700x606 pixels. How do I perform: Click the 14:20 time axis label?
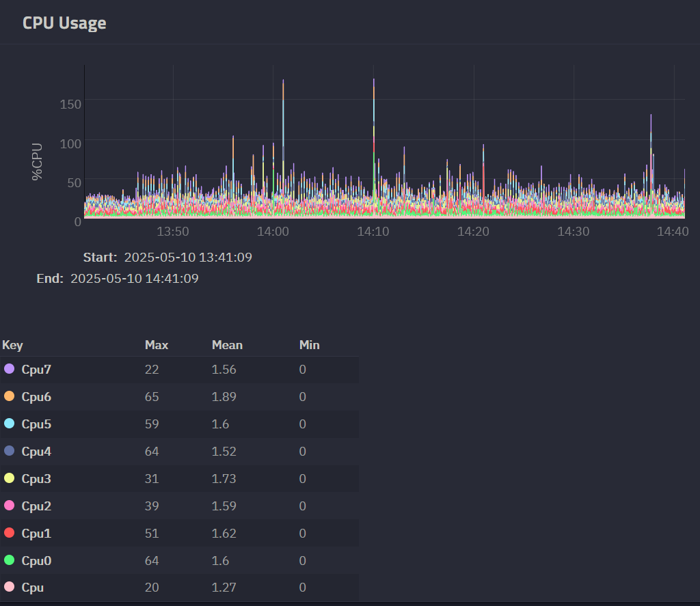473,232
